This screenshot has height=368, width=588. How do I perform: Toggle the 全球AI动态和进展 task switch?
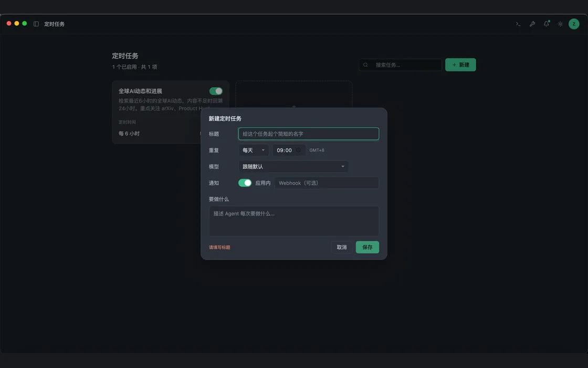pyautogui.click(x=216, y=91)
